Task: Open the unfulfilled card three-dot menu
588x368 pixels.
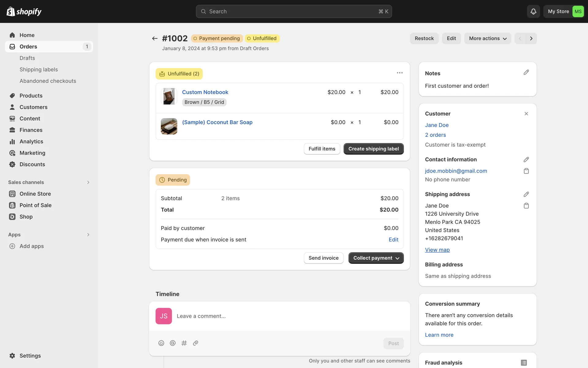Action: [x=400, y=73]
